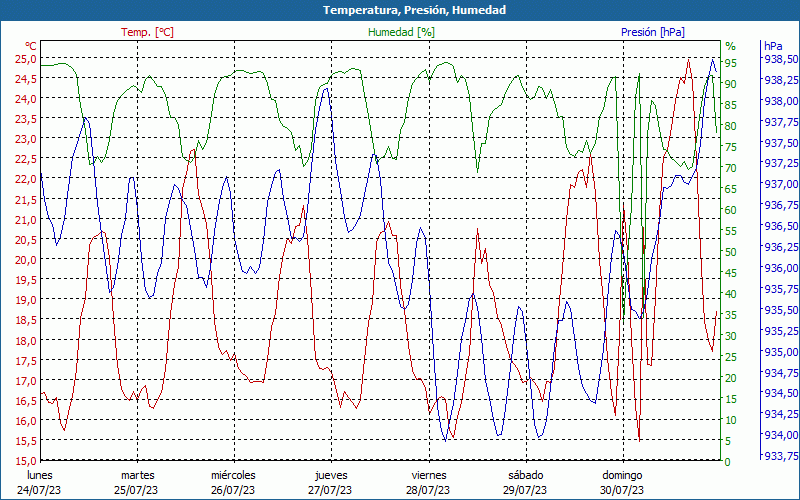Click the 'sábado' day label
The height and width of the screenshot is (500, 800).
(526, 476)
